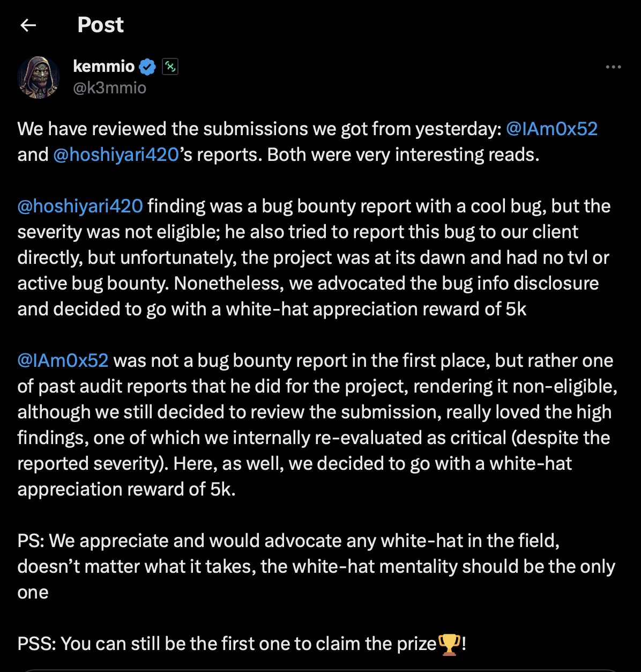The image size is (641, 672).
Task: Click the back arrow icon
Action: click(x=28, y=25)
